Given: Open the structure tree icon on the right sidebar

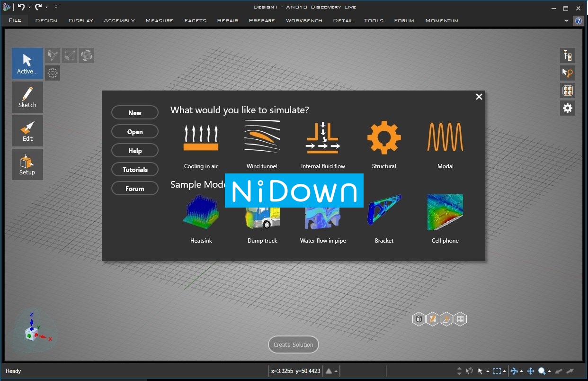Looking at the screenshot, I should (567, 55).
